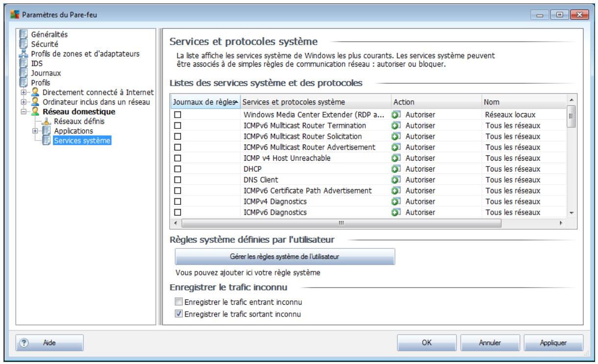The height and width of the screenshot is (364, 598).
Task: Click the horizontal scrollbar thumb of services list
Action: pyautogui.click(x=341, y=222)
